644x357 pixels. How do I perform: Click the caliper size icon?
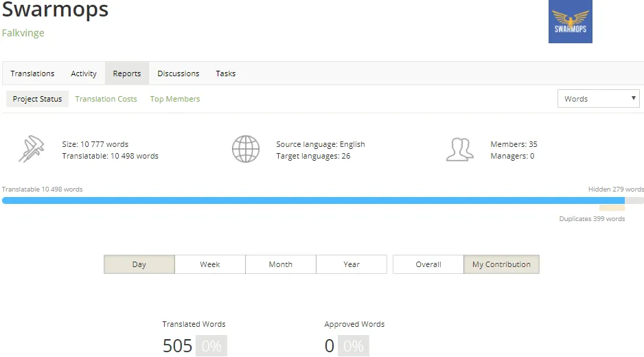click(x=31, y=149)
